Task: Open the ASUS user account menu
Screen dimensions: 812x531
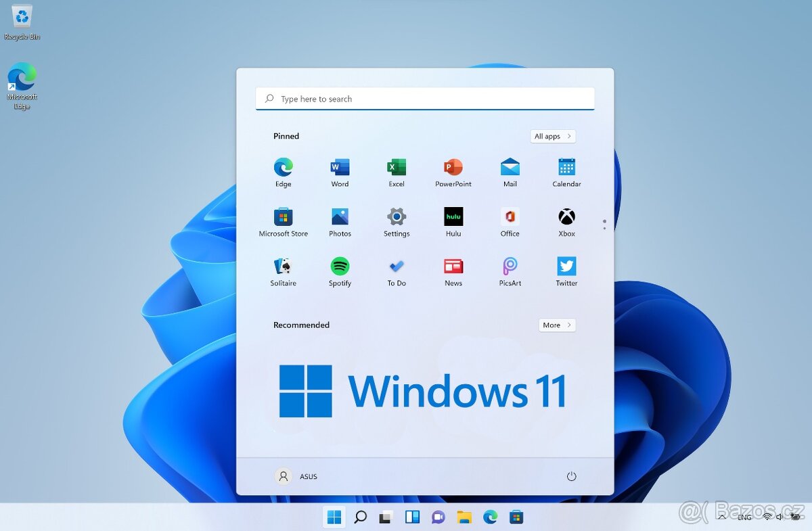Action: coord(296,476)
